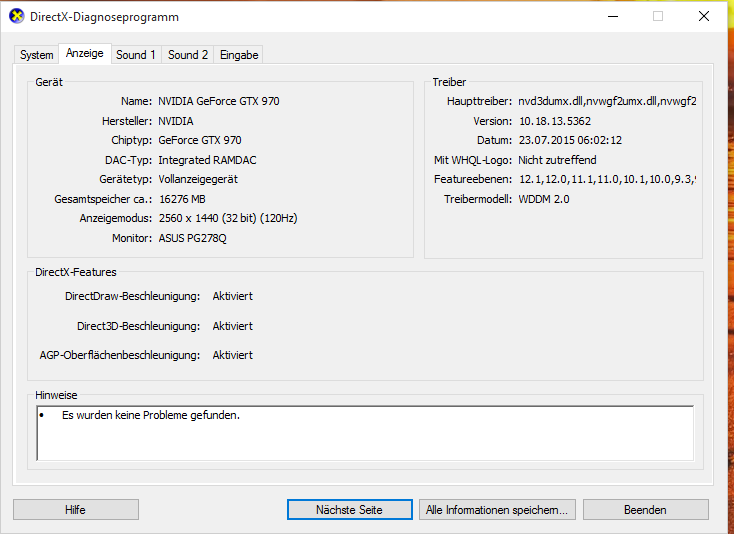
Task: Open the Sound 1 tab
Action: coord(136,55)
